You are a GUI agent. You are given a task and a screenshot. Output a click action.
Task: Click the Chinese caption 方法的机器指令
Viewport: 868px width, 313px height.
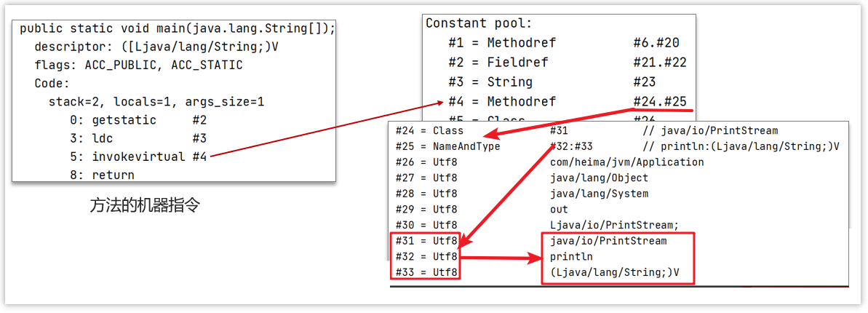tap(145, 206)
